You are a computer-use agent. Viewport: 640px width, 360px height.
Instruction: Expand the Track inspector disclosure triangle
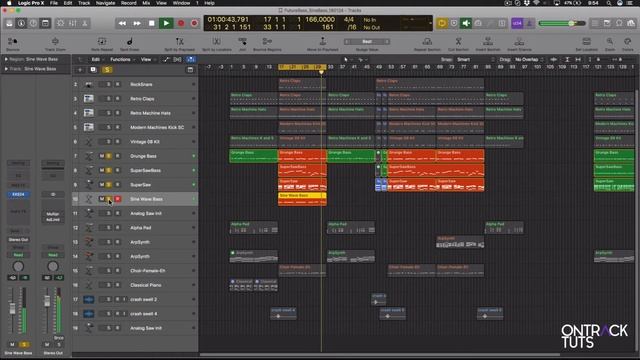[6, 69]
